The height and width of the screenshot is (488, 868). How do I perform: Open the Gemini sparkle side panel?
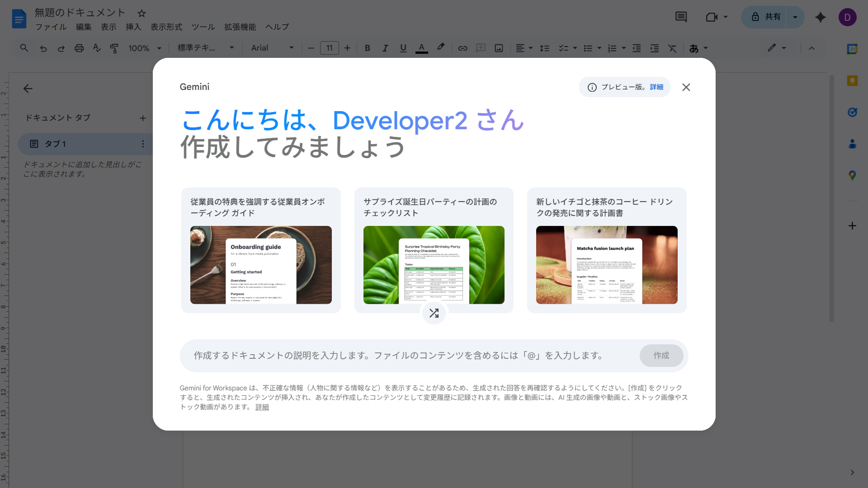coord(821,17)
